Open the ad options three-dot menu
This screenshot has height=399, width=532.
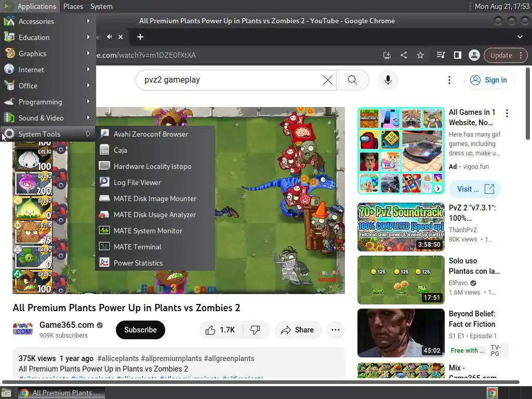(507, 113)
